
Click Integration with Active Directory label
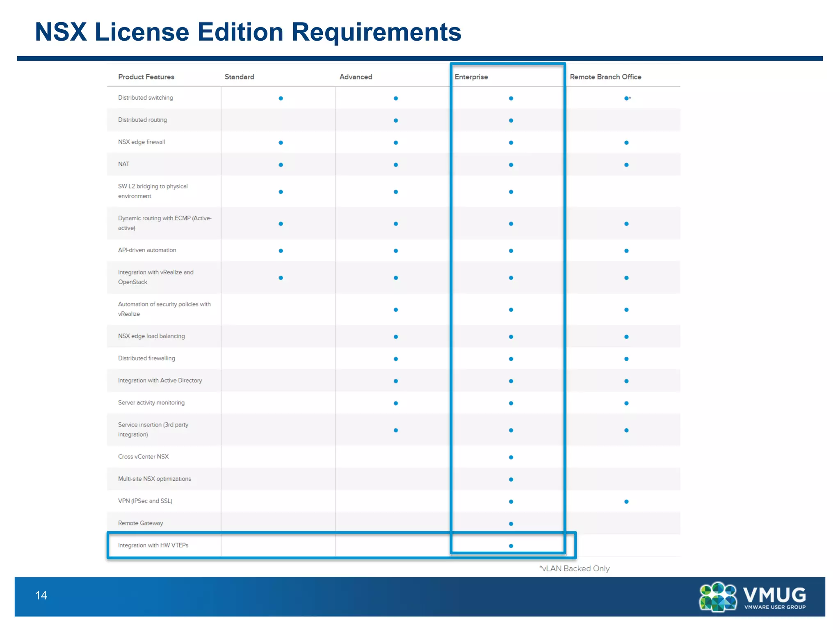point(160,381)
